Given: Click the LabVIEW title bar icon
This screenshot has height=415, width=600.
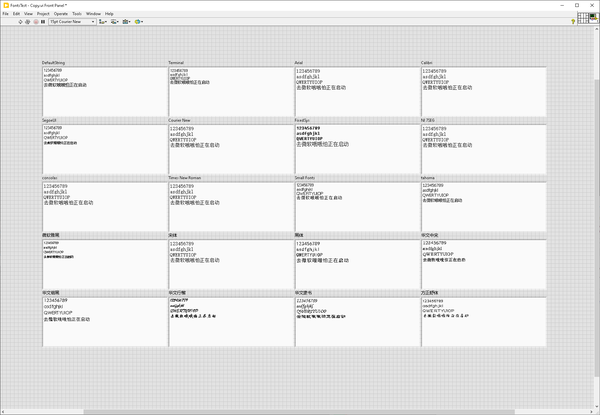Looking at the screenshot, I should (x=6, y=5).
